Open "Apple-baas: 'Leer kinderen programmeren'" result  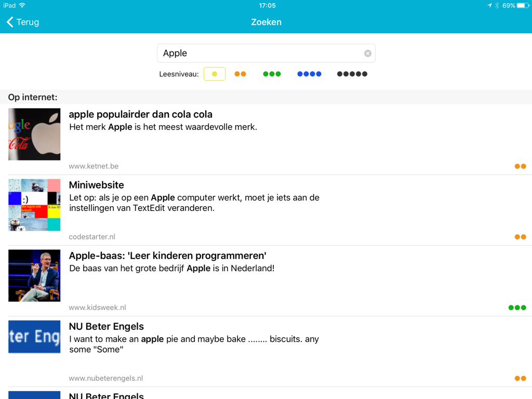tap(168, 256)
